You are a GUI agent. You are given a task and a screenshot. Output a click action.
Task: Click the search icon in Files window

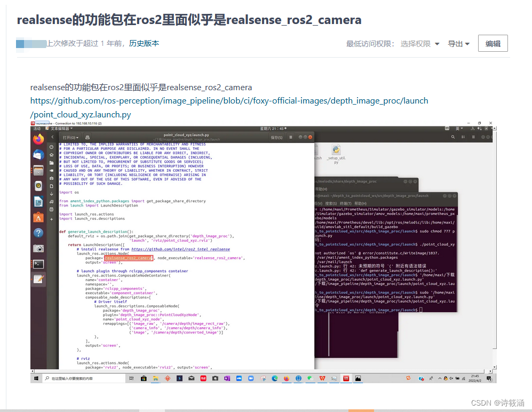(x=453, y=137)
